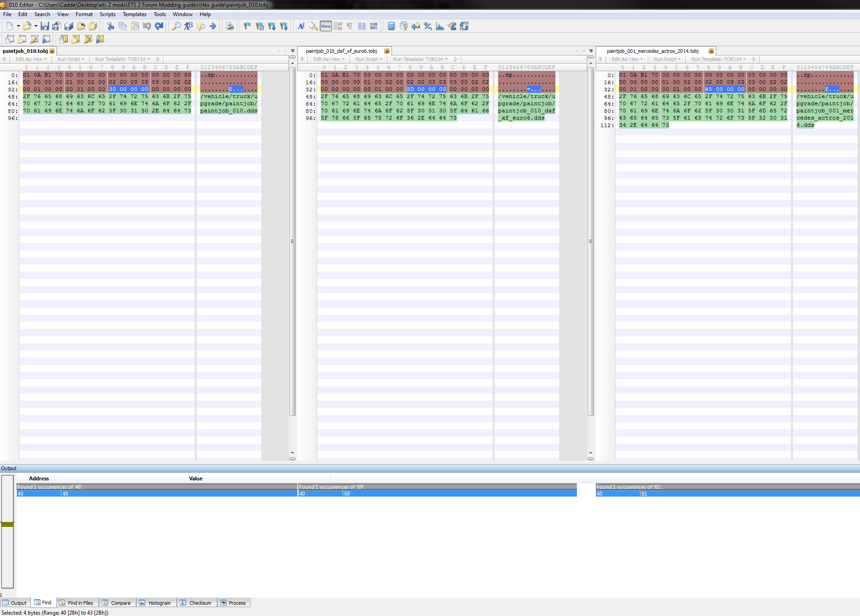
Task: Select result row with value 69
Action: pyautogui.click(x=438, y=493)
